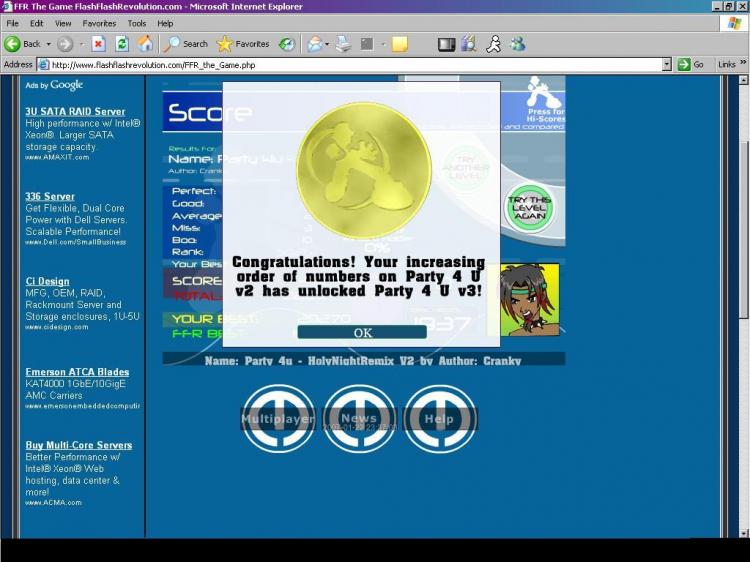Click the MSN Messenger people icon

point(517,44)
